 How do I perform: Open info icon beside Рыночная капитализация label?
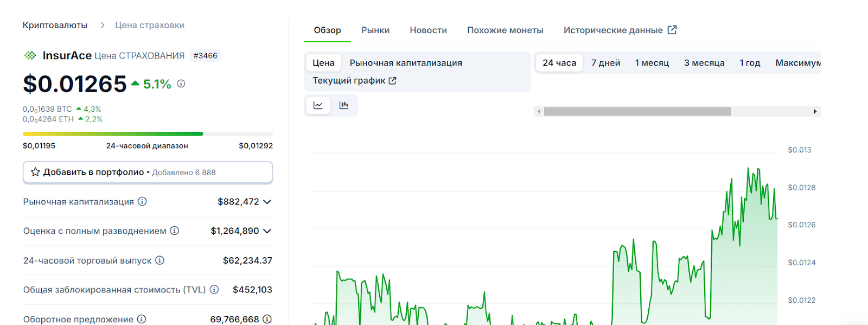[x=142, y=201]
